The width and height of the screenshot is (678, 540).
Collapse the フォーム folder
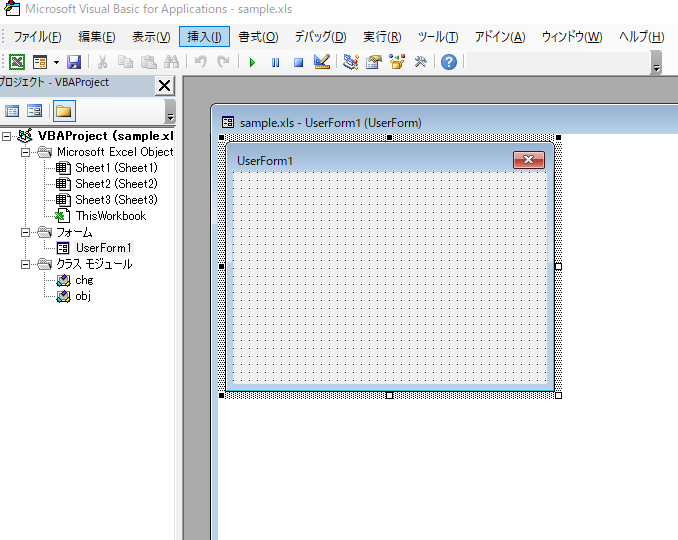coord(26,233)
